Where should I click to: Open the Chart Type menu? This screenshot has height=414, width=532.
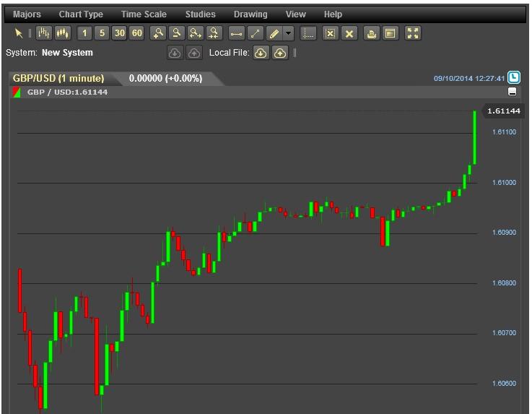coord(81,14)
